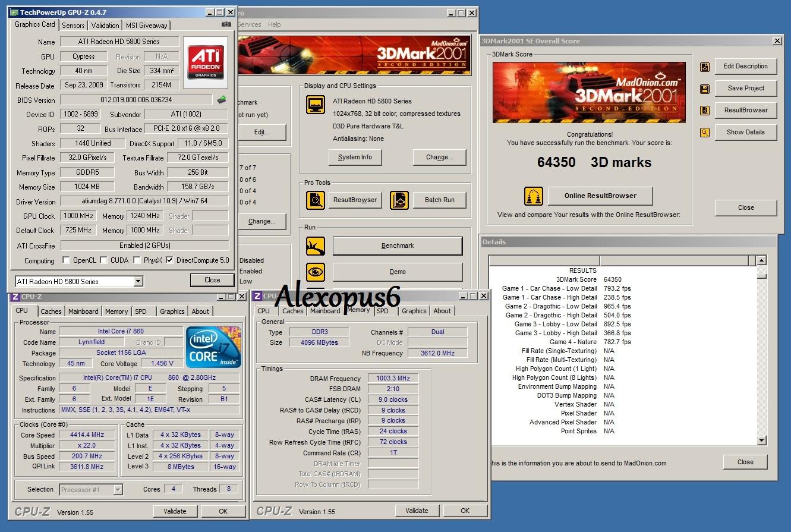
Task: Click the Core Speed 4414.4 MHz value
Action: (87, 435)
